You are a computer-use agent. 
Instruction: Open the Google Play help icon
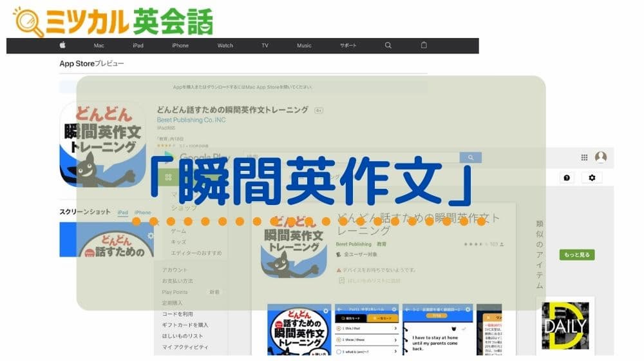[x=567, y=178]
